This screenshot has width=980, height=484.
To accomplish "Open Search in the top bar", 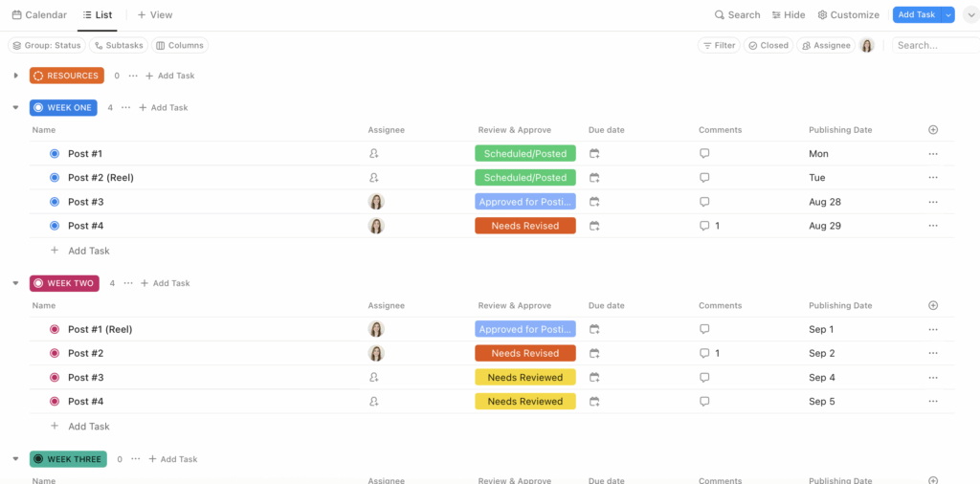I will click(738, 15).
